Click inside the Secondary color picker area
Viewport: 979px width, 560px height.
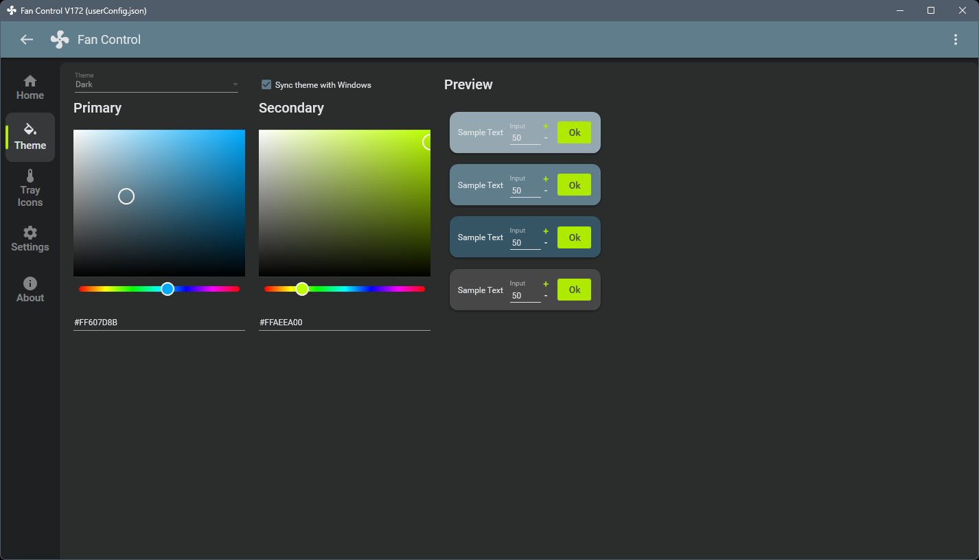point(345,203)
